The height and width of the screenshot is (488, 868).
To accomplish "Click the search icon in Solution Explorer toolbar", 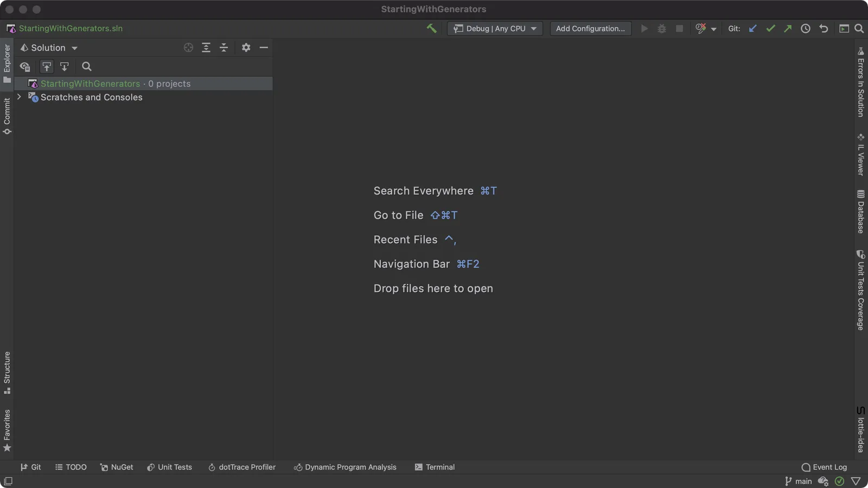I will tap(86, 67).
